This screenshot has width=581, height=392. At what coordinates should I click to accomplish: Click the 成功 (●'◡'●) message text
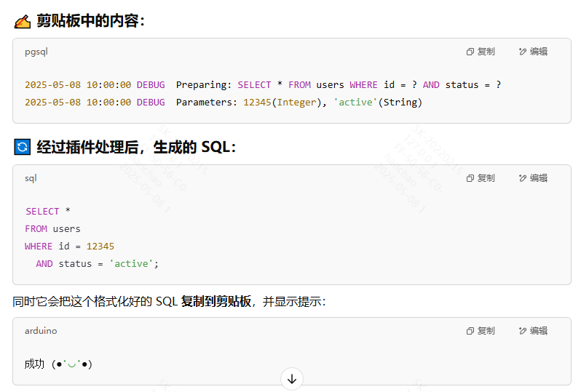click(58, 364)
